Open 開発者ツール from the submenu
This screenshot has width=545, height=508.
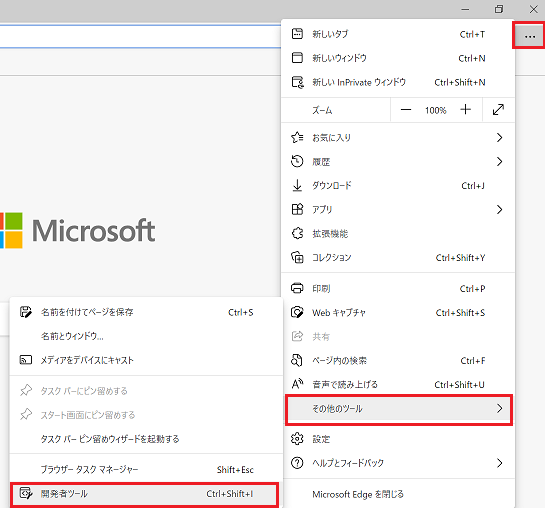pyautogui.click(x=145, y=493)
